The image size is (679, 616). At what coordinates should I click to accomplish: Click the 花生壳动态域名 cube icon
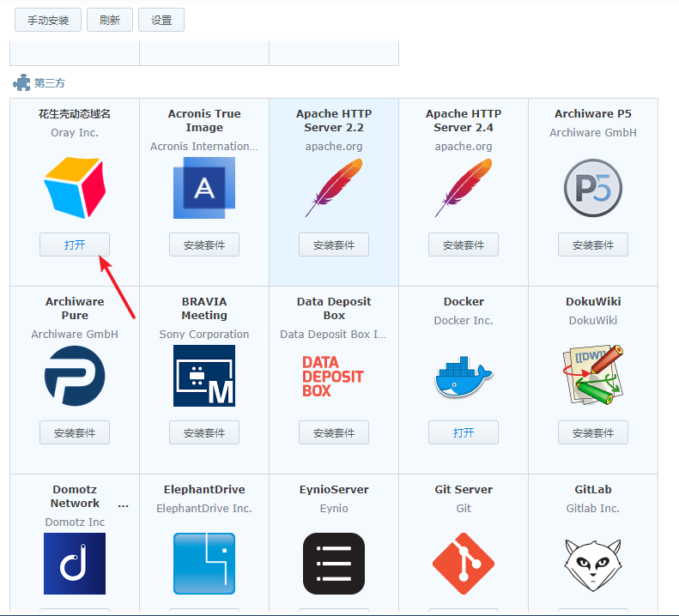(x=75, y=187)
